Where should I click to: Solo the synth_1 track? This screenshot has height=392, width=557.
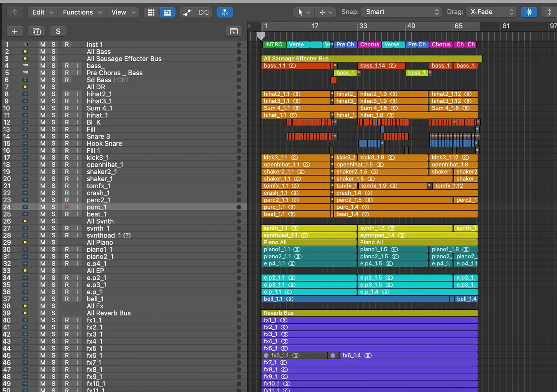pyautogui.click(x=53, y=228)
